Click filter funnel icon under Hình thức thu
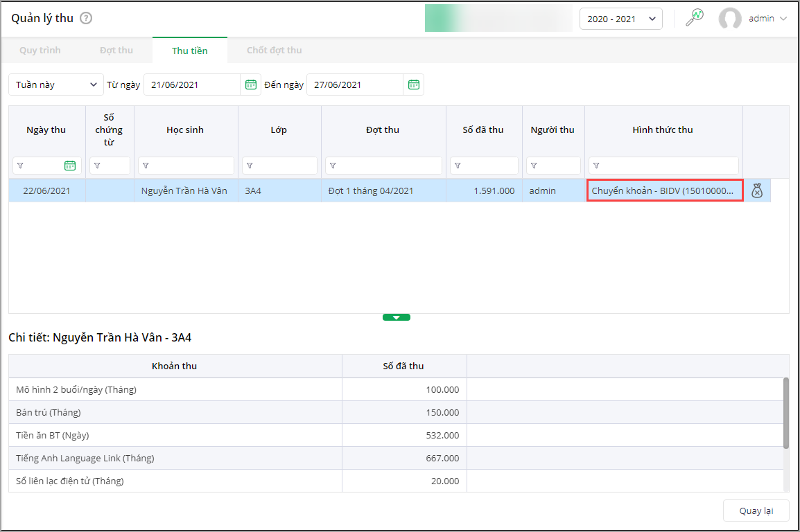This screenshot has height=532, width=800. (596, 166)
